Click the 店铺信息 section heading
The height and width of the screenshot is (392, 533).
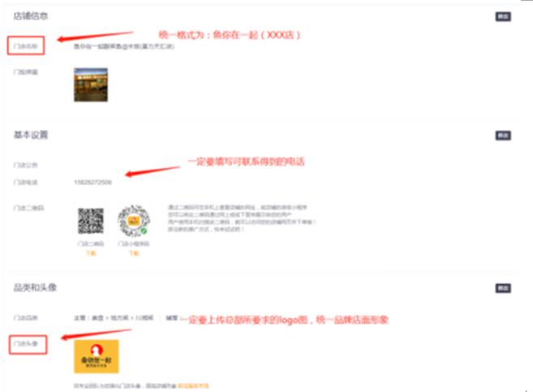click(31, 16)
